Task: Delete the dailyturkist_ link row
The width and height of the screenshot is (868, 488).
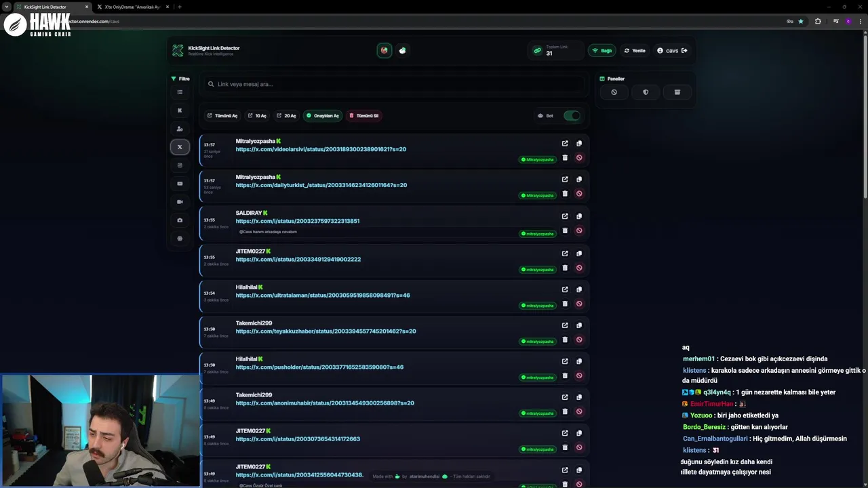Action: click(565, 194)
